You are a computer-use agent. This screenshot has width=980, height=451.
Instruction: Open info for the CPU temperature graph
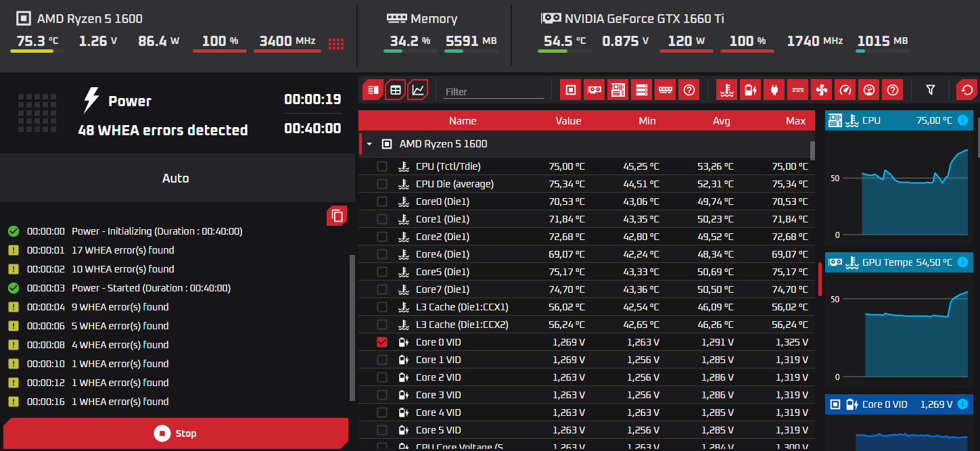coord(962,120)
